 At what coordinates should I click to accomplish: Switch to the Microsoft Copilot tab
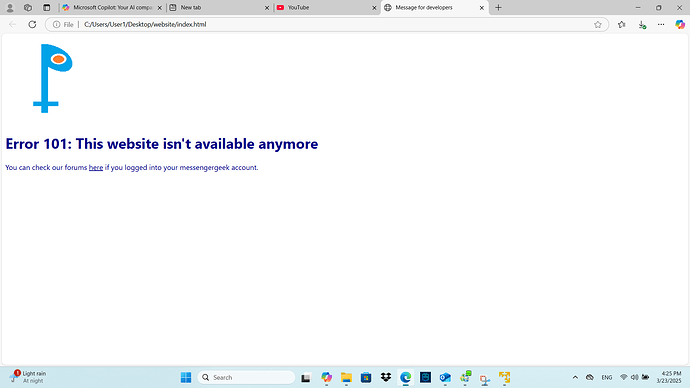112,7
